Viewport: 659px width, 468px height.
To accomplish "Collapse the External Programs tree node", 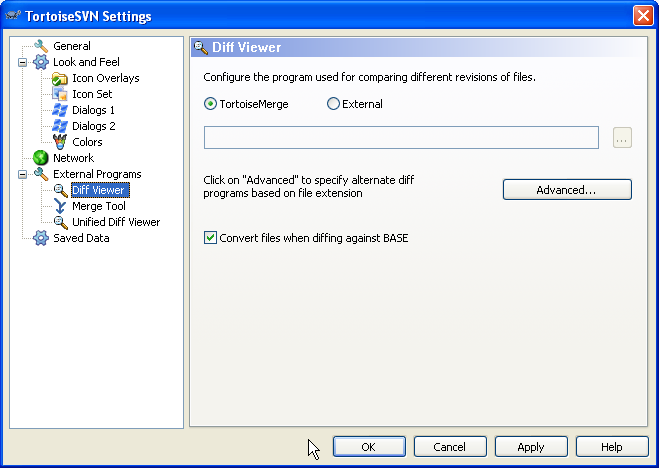I will click(22, 174).
